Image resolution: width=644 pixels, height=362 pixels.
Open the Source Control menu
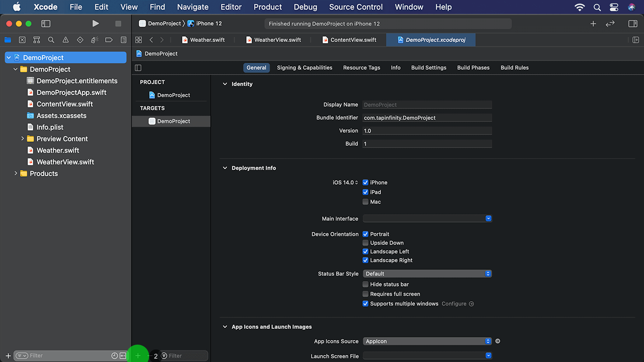[x=356, y=7]
